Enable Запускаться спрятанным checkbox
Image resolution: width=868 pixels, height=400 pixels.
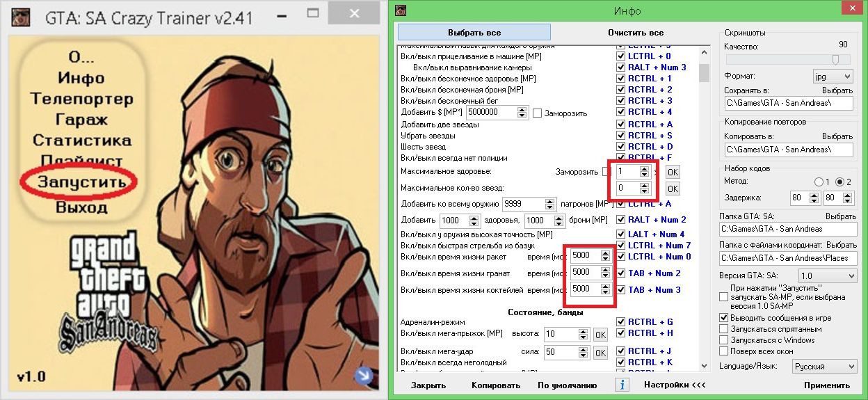724,329
